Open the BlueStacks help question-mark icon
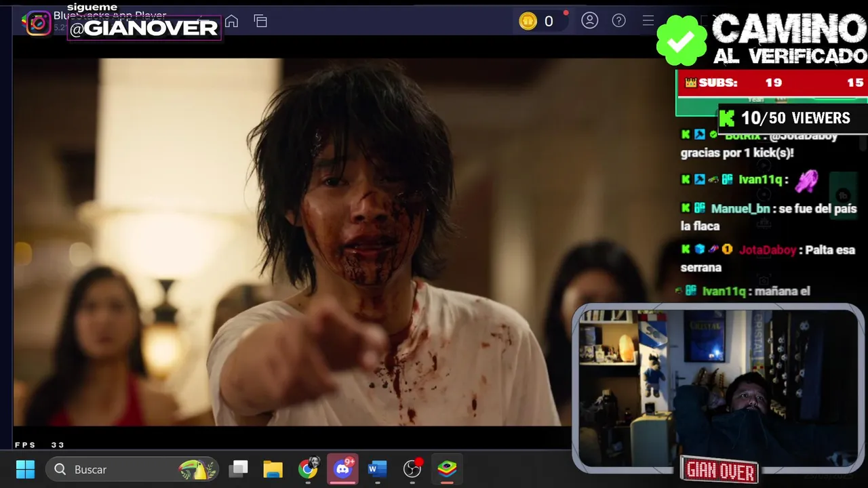This screenshot has height=488, width=868. point(619,20)
